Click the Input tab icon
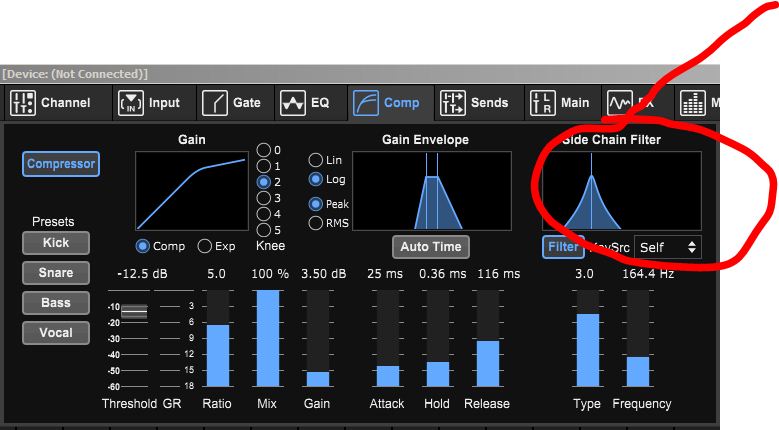 (x=131, y=103)
